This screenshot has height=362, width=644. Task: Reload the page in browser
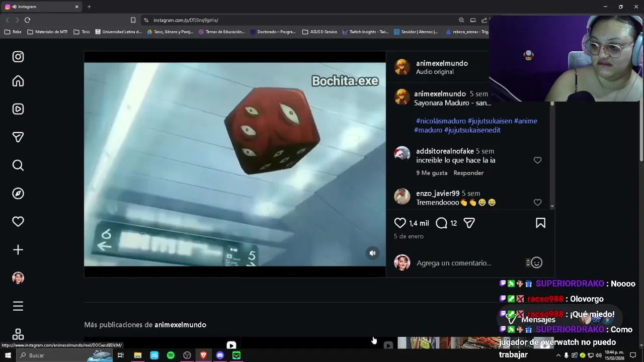point(27,20)
